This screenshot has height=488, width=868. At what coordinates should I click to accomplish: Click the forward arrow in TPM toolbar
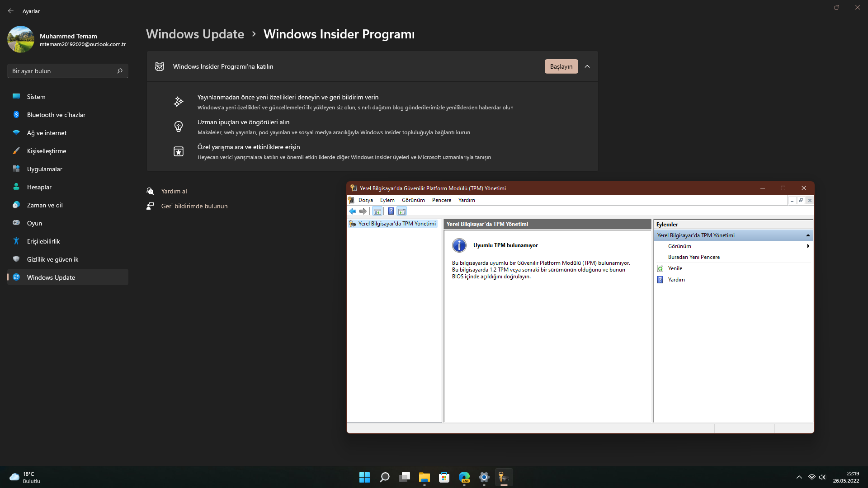363,211
